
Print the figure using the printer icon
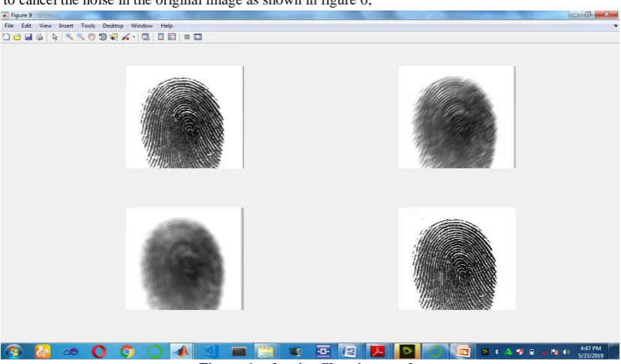coord(39,37)
